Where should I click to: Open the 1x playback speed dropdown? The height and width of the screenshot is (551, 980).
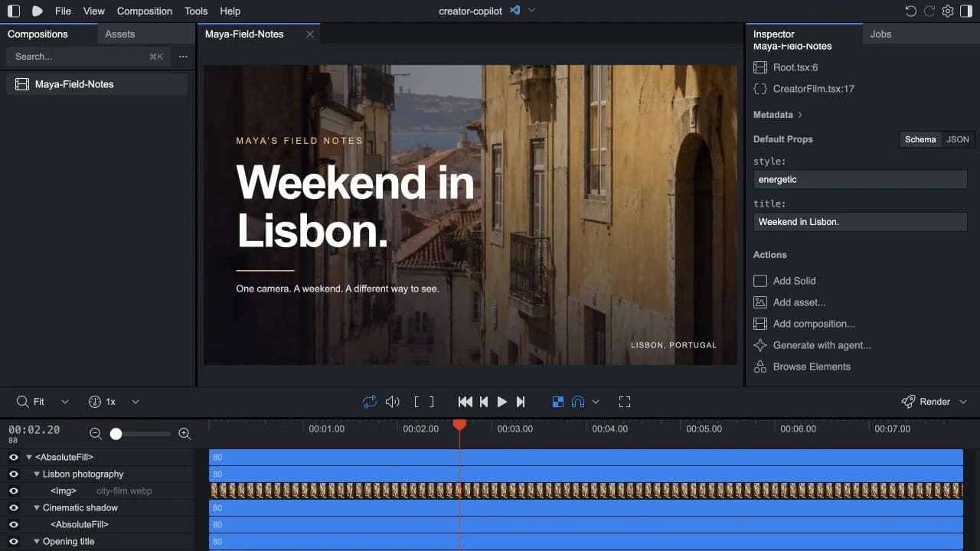[113, 402]
